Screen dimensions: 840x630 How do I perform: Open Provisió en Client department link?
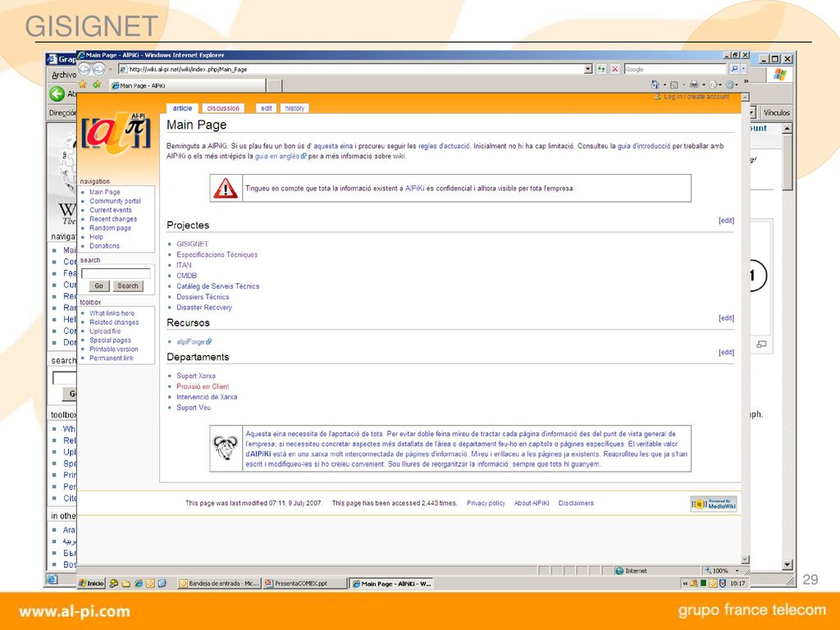(203, 386)
